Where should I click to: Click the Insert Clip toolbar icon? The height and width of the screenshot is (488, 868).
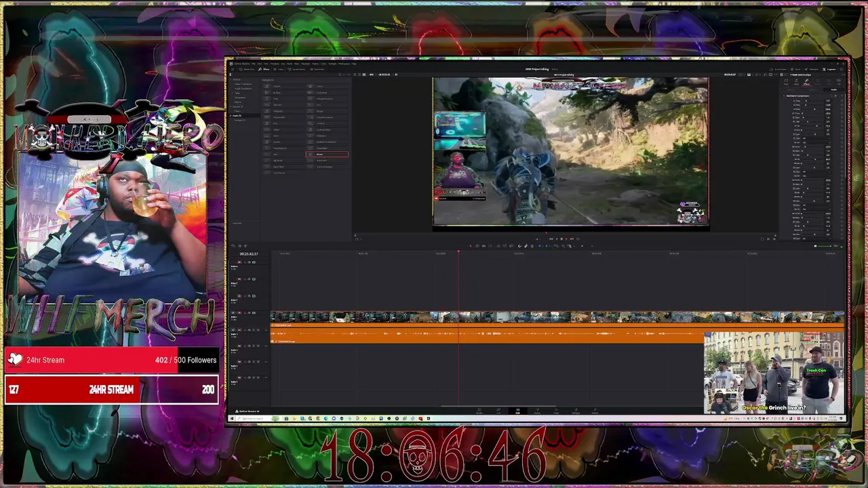tap(498, 245)
